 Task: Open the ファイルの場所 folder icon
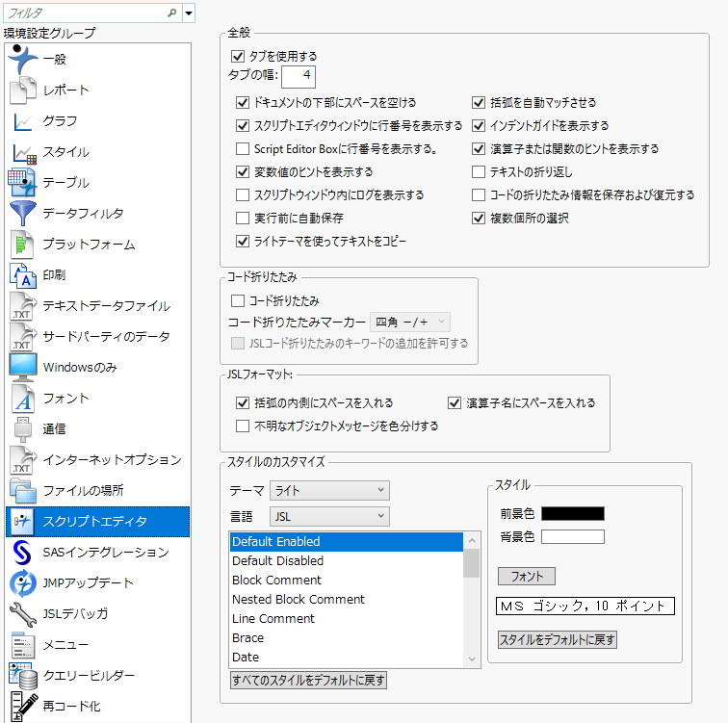(x=23, y=491)
